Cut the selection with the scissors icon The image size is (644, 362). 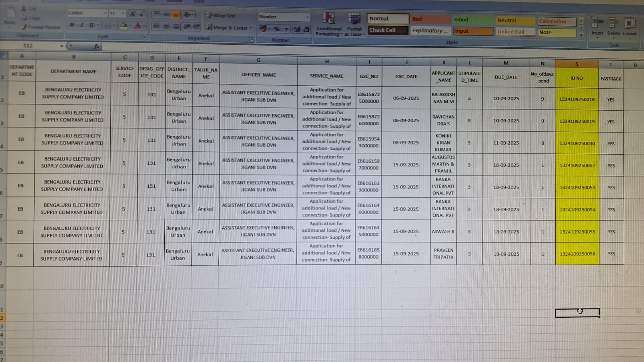point(24,8)
